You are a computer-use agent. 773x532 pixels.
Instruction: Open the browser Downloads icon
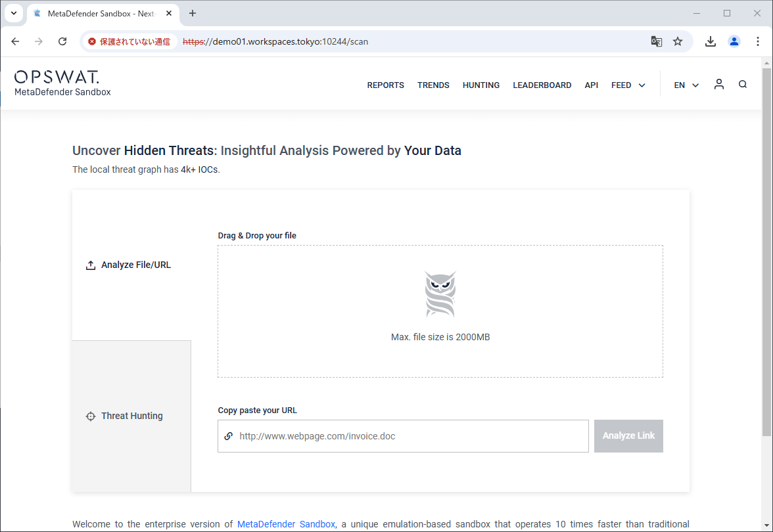coord(710,41)
